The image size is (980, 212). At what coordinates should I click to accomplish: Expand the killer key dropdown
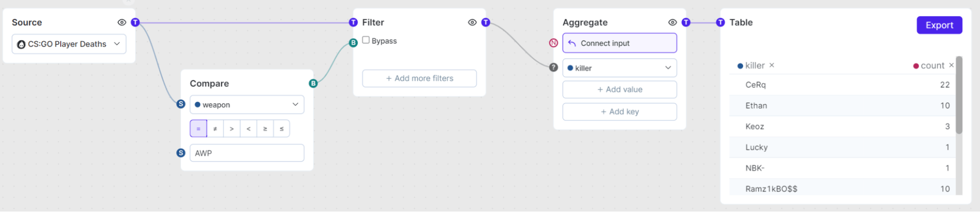click(619, 68)
